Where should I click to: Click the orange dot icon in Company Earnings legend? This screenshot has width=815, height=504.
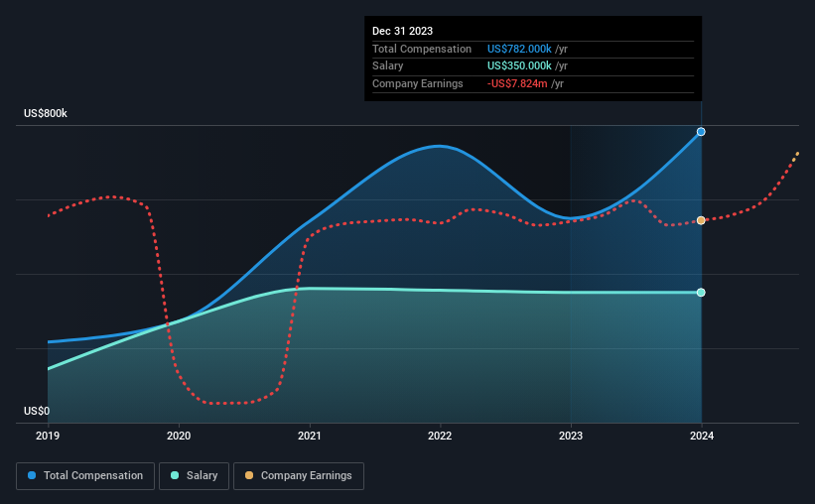click(x=249, y=475)
